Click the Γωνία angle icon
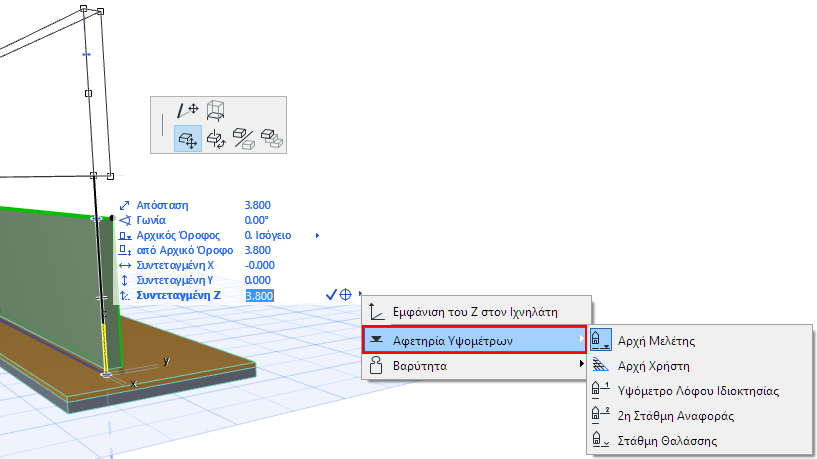817x459 pixels. (125, 220)
